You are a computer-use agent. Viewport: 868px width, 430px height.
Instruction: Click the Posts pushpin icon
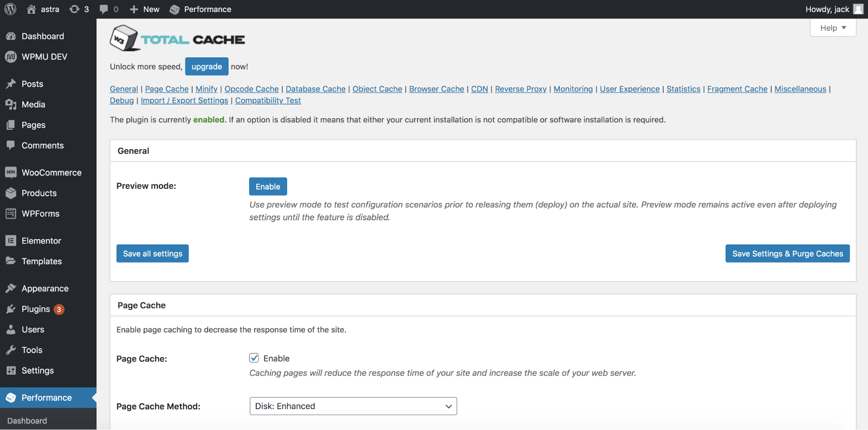click(x=11, y=84)
